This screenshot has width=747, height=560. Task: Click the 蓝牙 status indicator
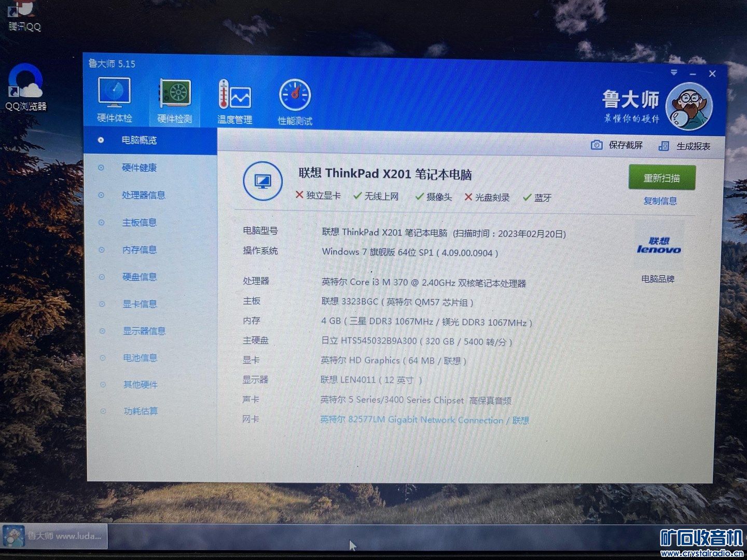point(537,198)
